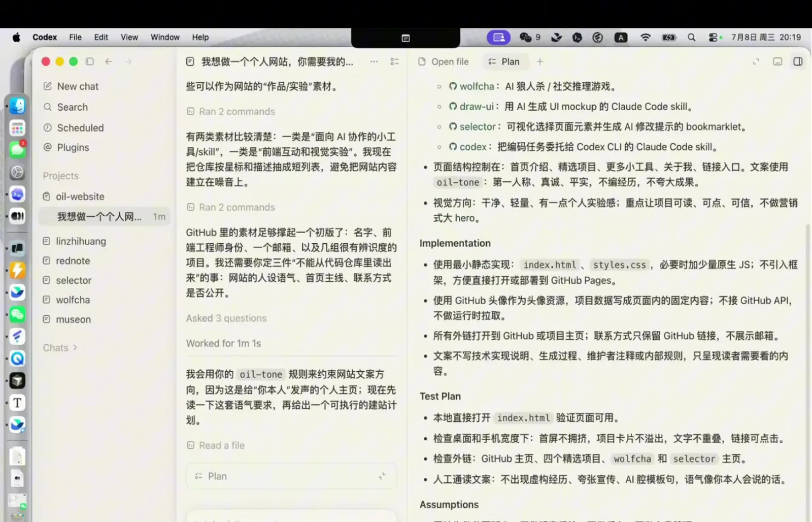Screen dimensions: 812x522
Task: Expand Ran 2 commands above GitHub paragraph
Action: click(x=231, y=207)
